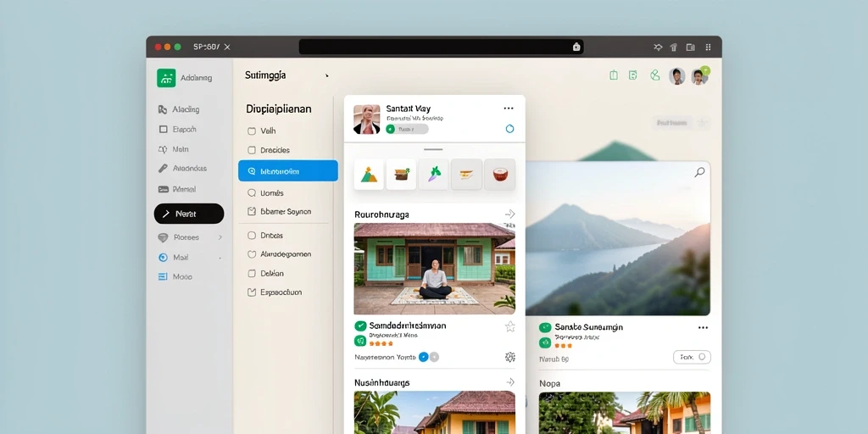Click the star icon beside Samdodmiresimnon

pos(509,326)
